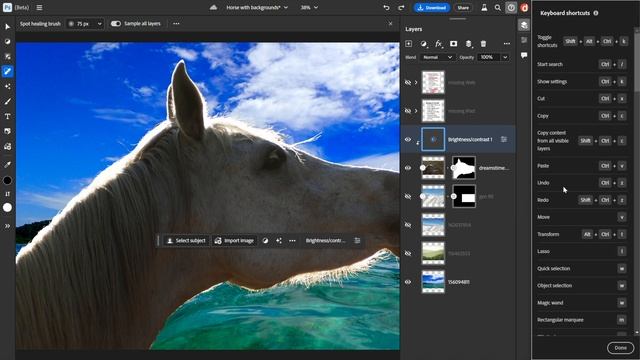Image resolution: width=640 pixels, height=360 pixels.
Task: Select the 156094811 layer thumbnail
Action: coord(433,282)
